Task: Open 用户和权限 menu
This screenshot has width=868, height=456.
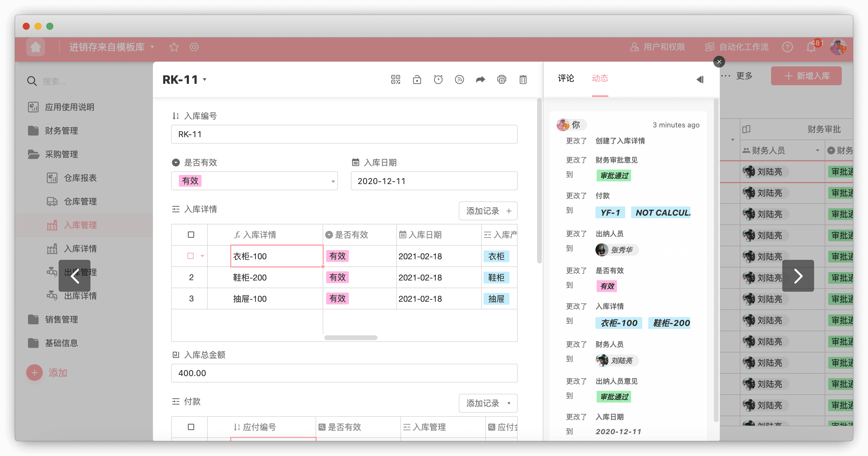Action: 657,47
